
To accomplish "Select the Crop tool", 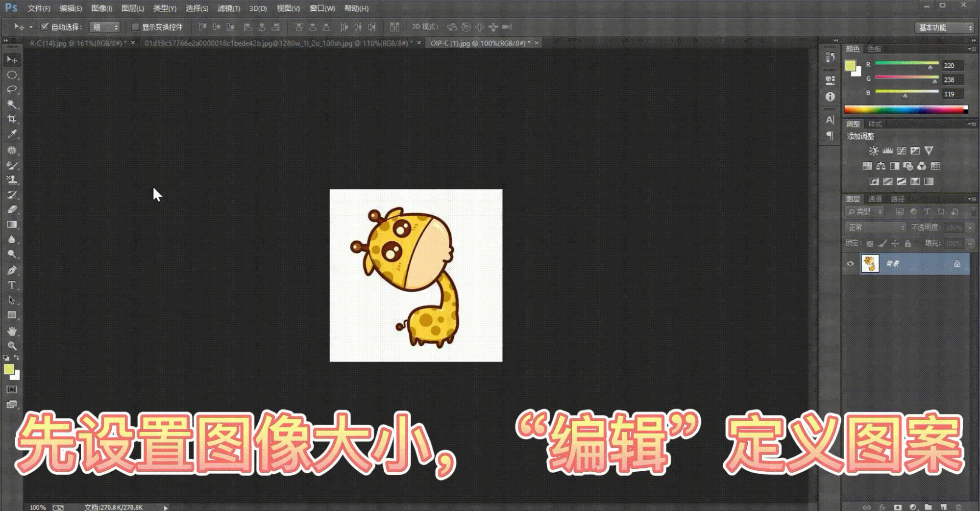I will (x=12, y=119).
